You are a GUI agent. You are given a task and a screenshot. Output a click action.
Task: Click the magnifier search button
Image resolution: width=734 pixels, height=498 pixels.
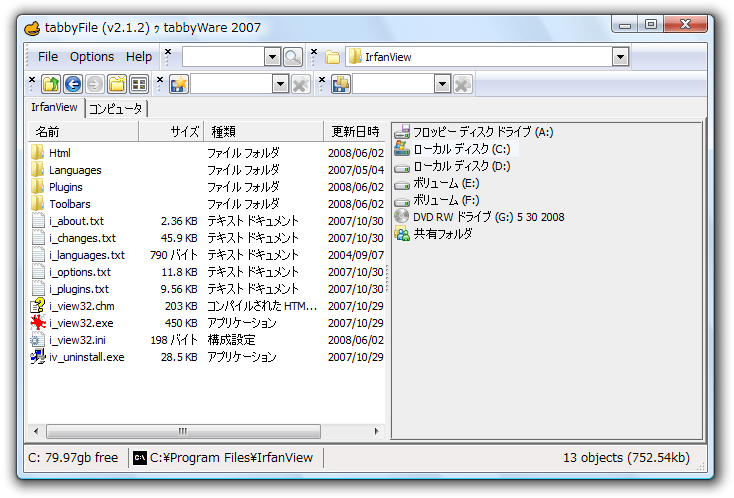(293, 57)
